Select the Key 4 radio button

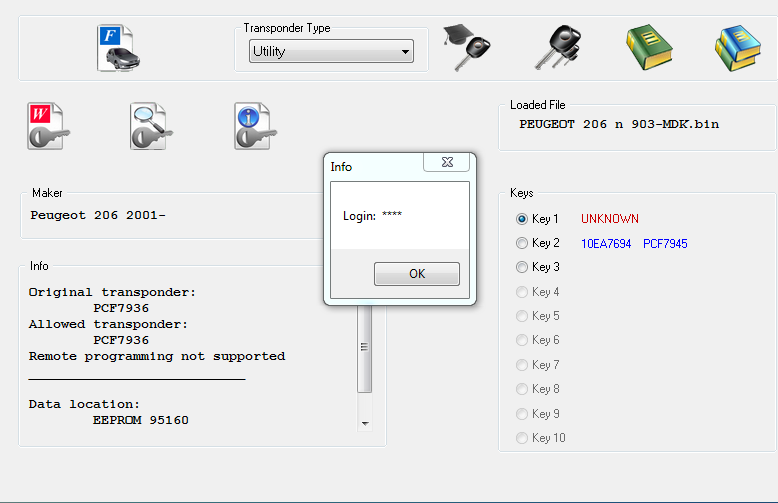(521, 292)
